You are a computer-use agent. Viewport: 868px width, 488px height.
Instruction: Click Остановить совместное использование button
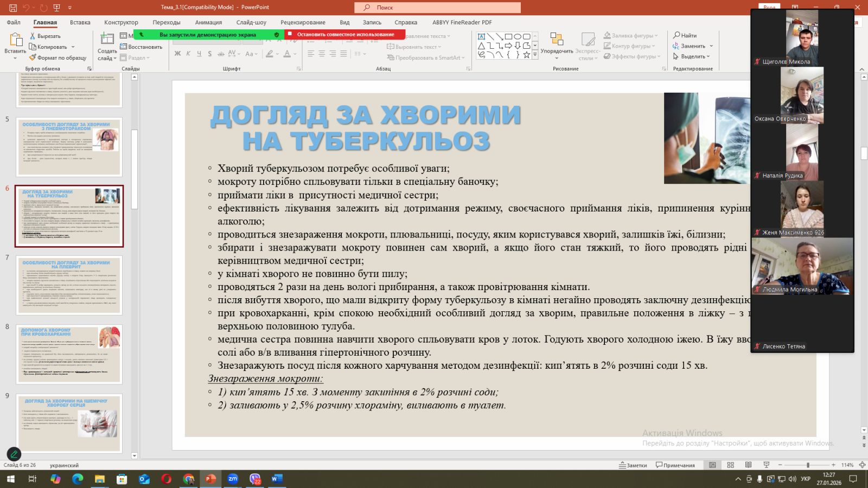click(x=345, y=34)
